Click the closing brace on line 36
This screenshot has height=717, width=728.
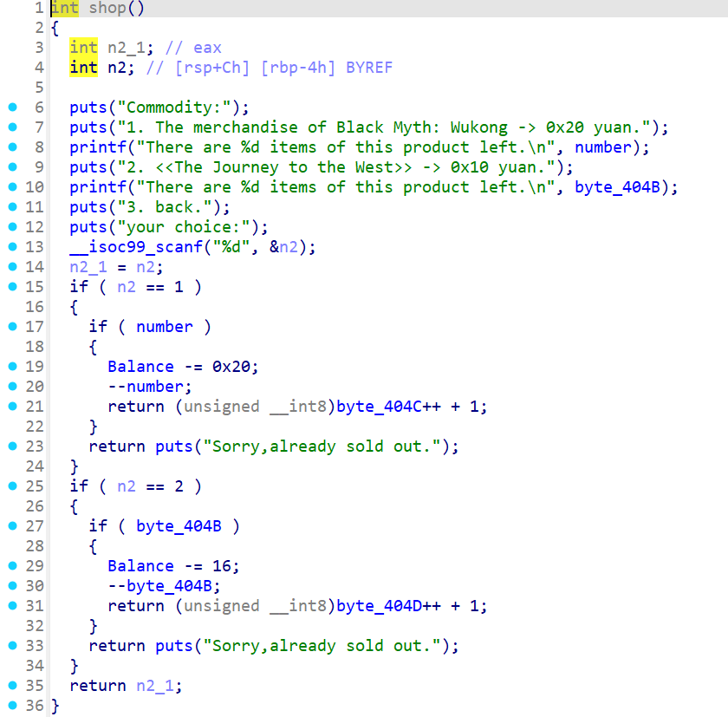[x=55, y=706]
